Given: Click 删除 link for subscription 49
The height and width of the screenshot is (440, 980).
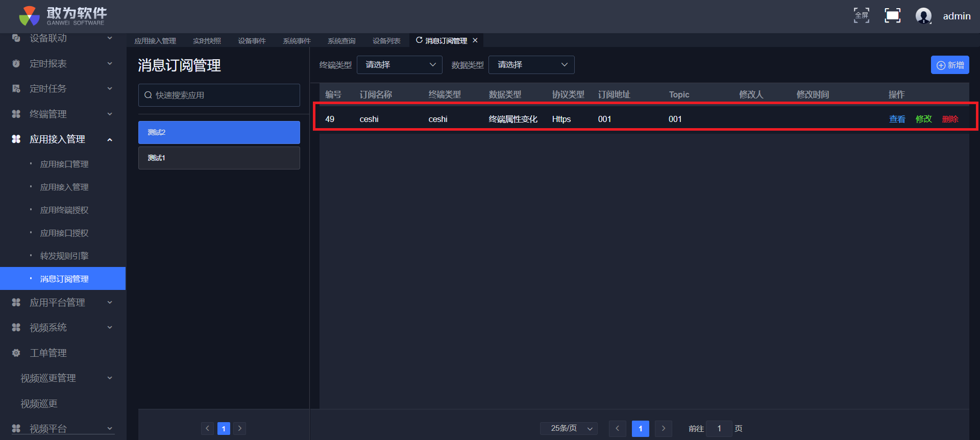Looking at the screenshot, I should click(x=950, y=119).
